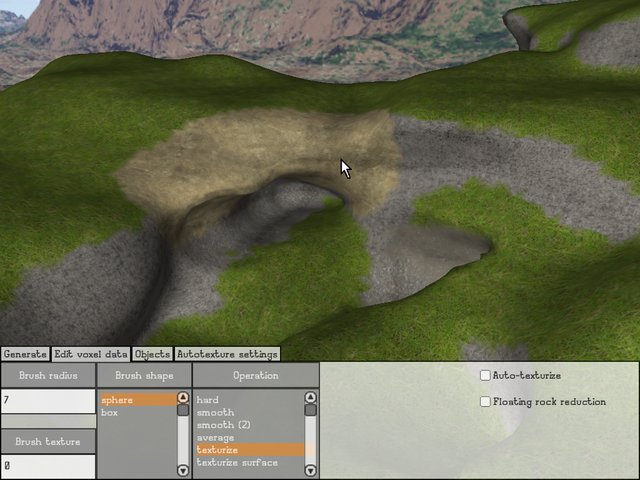
Task: Click the Operation list scroll-up arrow
Action: point(310,398)
